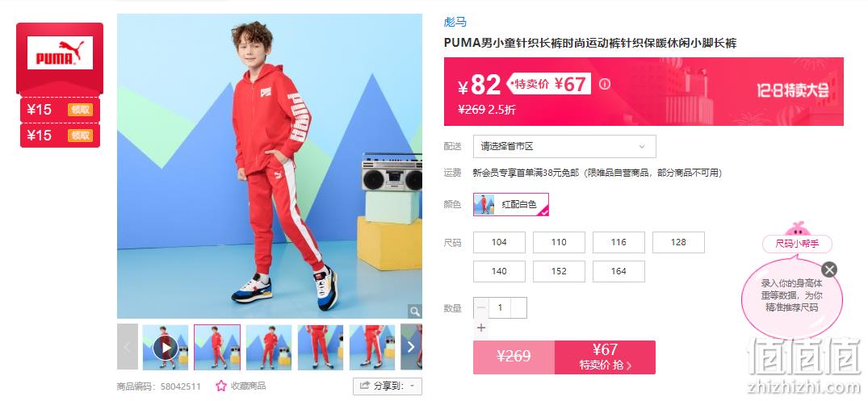This screenshot has height=401, width=868.
Task: Show previous thumbnails with left arrow
Action: tap(128, 347)
